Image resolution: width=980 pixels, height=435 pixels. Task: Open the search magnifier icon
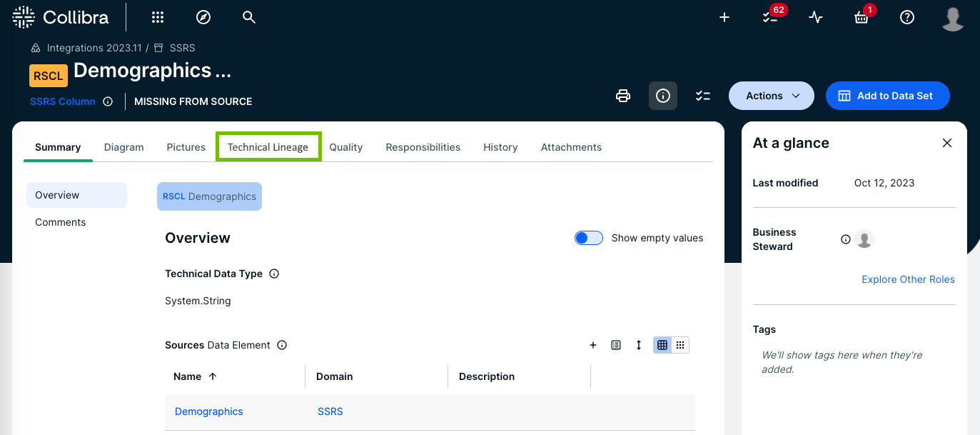tap(248, 17)
